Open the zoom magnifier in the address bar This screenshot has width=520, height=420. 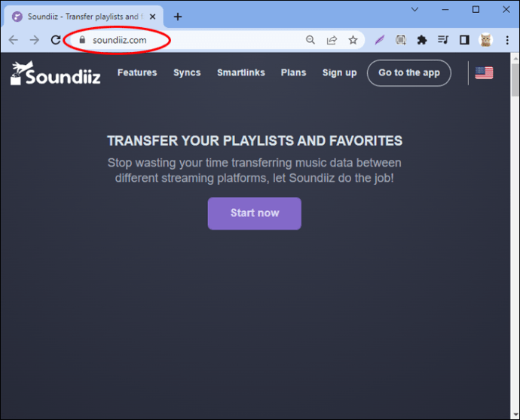pos(310,40)
